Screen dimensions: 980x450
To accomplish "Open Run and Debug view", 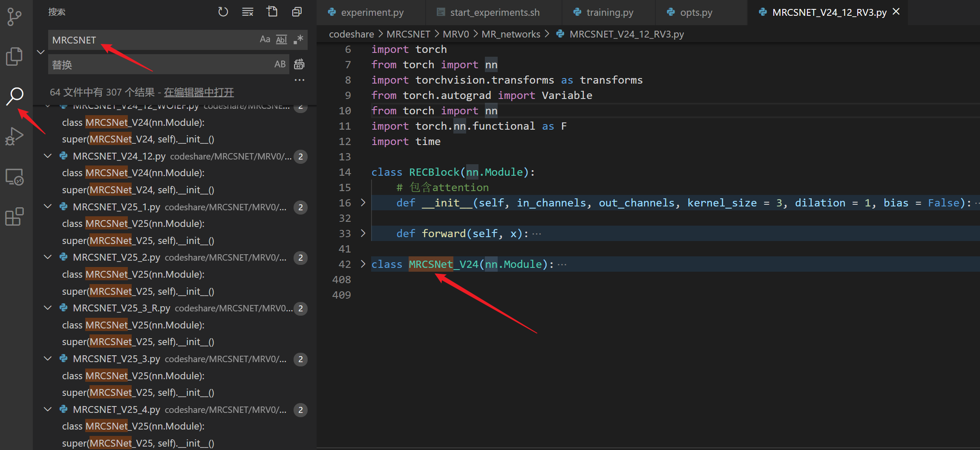I will coord(14,136).
